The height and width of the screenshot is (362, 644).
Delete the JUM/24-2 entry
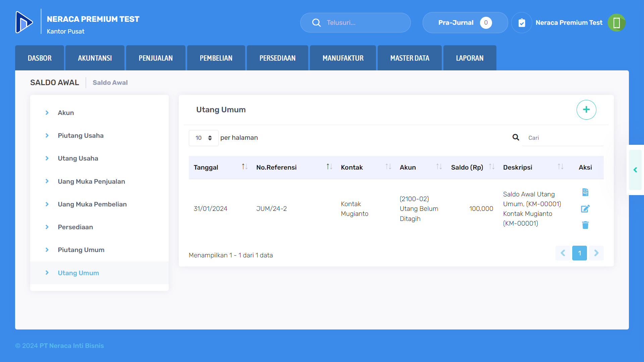[585, 225]
